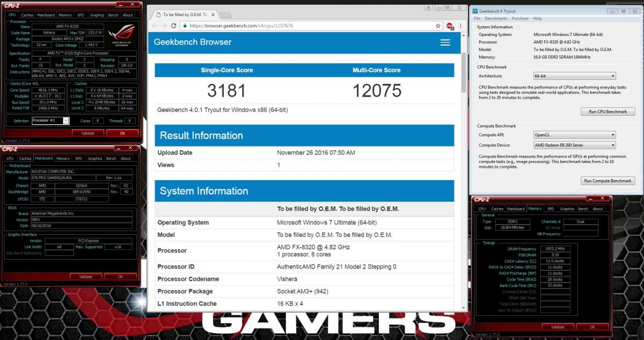Click Validate in memory CPU-Z window
The width and height of the screenshot is (644, 340).
pyautogui.click(x=558, y=327)
